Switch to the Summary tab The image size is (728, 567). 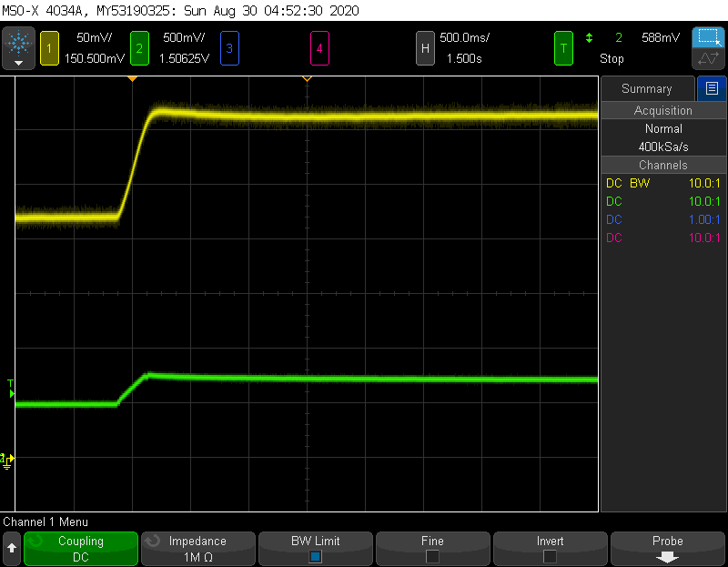(646, 88)
